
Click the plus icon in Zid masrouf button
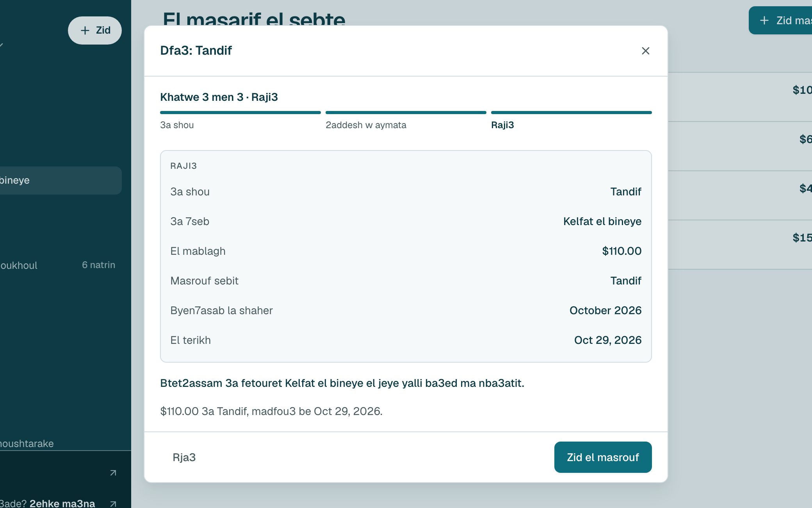click(764, 20)
